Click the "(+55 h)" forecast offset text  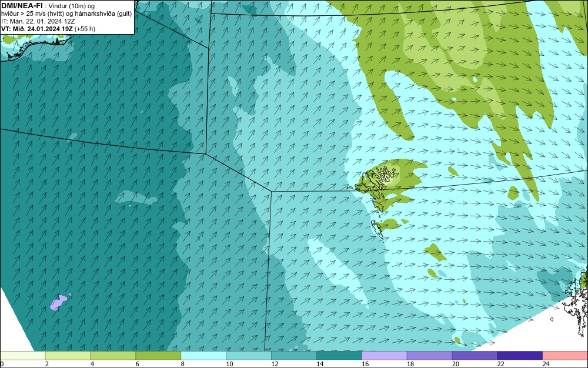[85, 29]
